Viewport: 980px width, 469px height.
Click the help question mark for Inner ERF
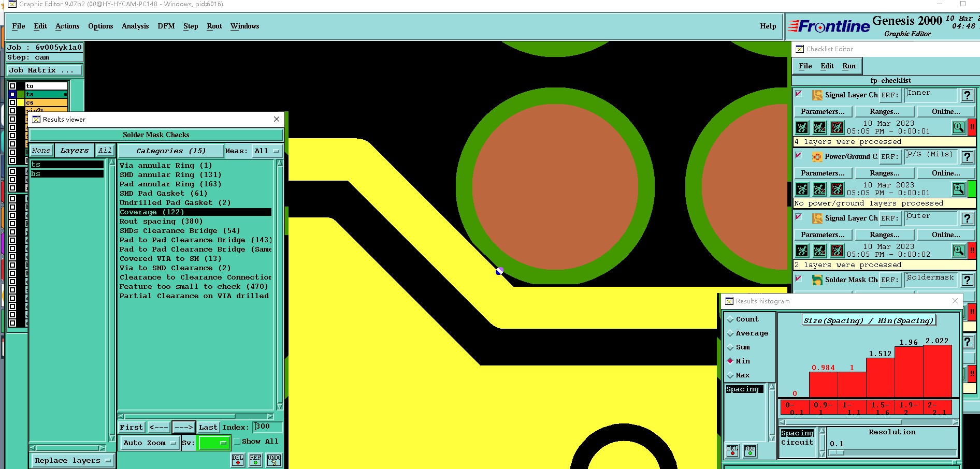(967, 95)
